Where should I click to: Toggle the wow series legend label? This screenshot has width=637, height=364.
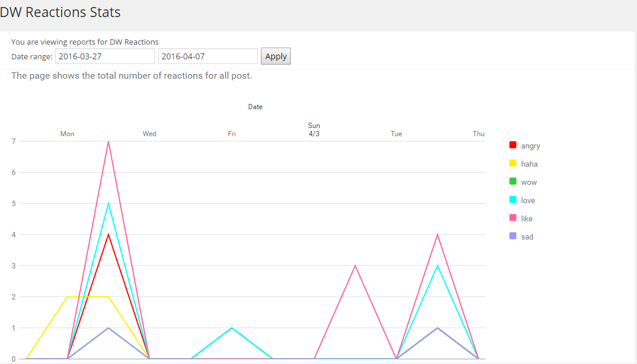coord(529,183)
